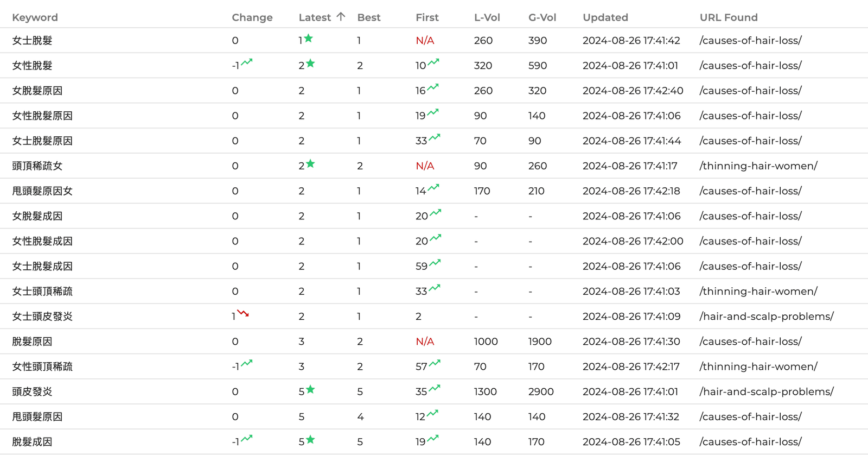The width and height of the screenshot is (868, 455).
Task: Sort by the Updated column header
Action: 605,17
